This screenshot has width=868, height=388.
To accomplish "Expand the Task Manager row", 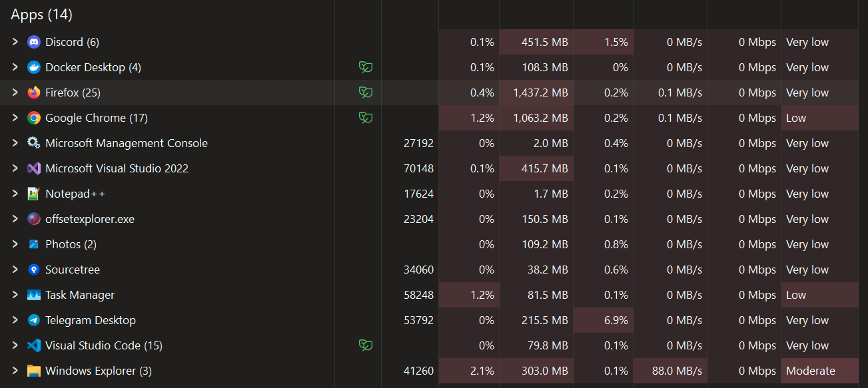I will (x=15, y=295).
